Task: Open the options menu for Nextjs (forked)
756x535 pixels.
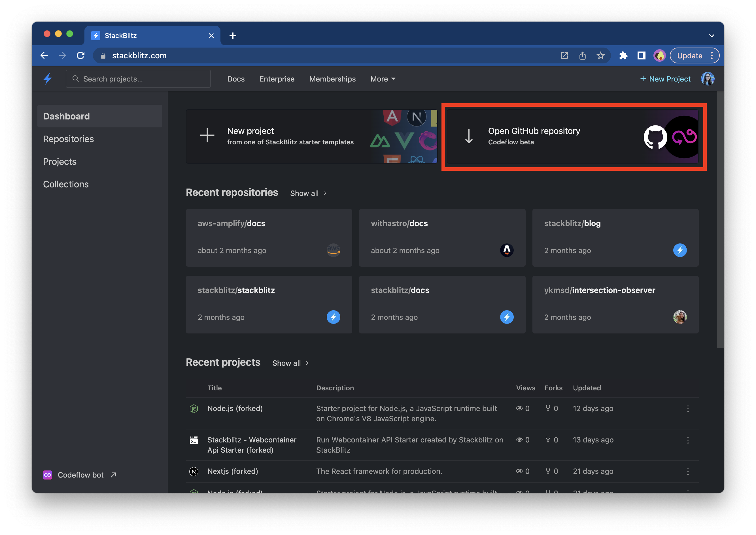Action: click(x=688, y=471)
